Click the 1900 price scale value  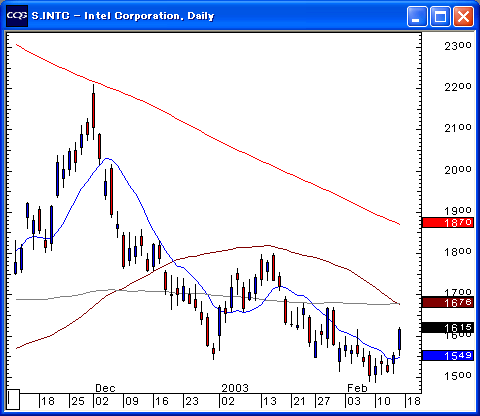pos(458,211)
